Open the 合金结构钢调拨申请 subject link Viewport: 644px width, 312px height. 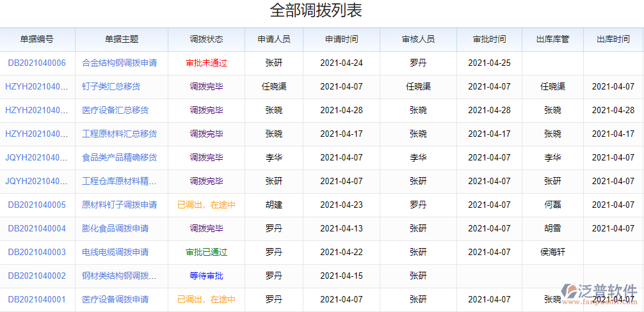tap(120, 63)
